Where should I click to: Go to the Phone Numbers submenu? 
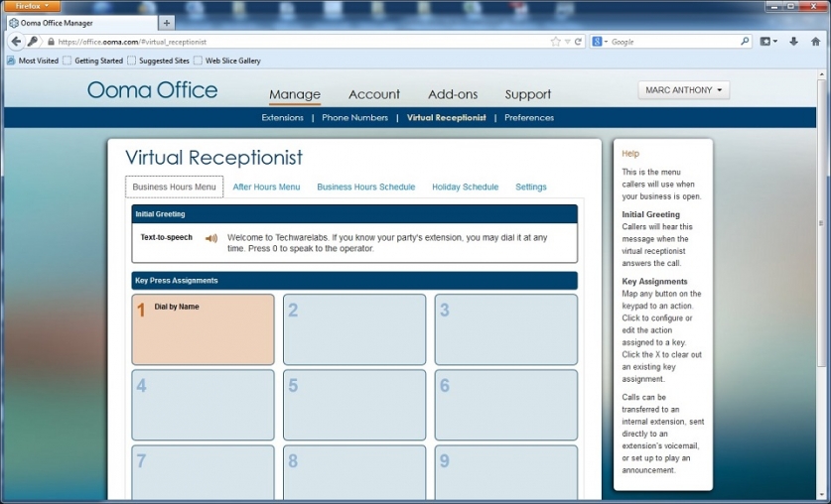pyautogui.click(x=355, y=117)
